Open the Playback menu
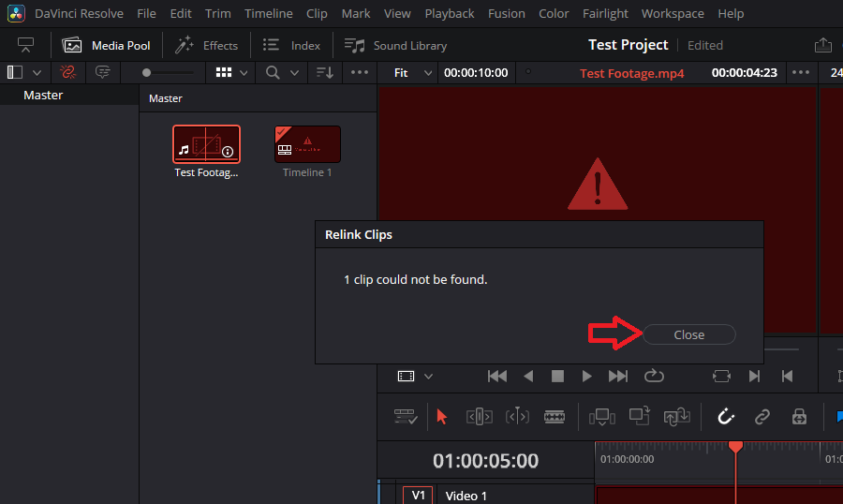Screen dimensions: 843x504 (x=449, y=13)
